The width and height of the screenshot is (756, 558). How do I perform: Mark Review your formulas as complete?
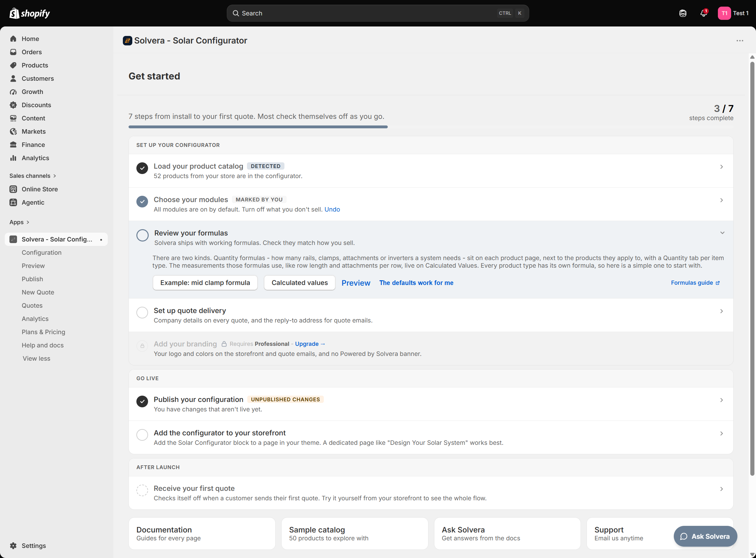(x=142, y=235)
